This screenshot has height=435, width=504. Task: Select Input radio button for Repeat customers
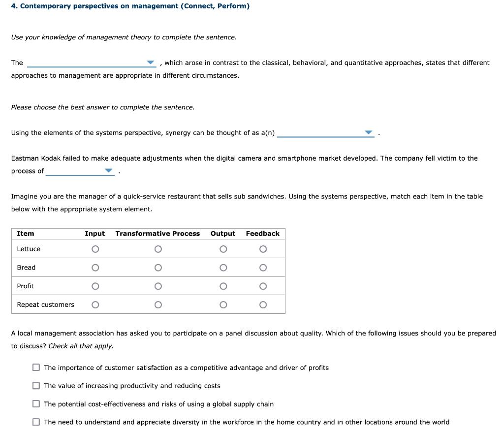click(x=94, y=304)
